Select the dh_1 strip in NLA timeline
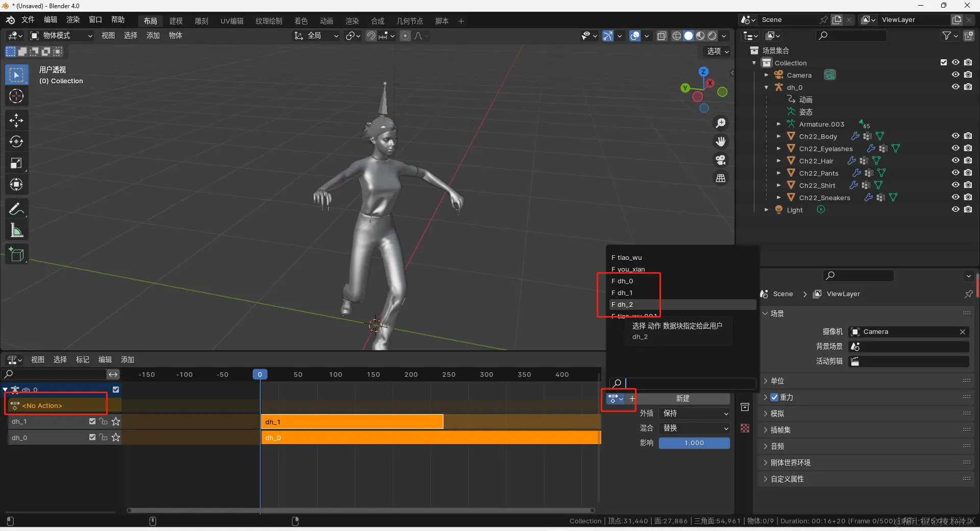Image resolution: width=980 pixels, height=531 pixels. coord(352,422)
